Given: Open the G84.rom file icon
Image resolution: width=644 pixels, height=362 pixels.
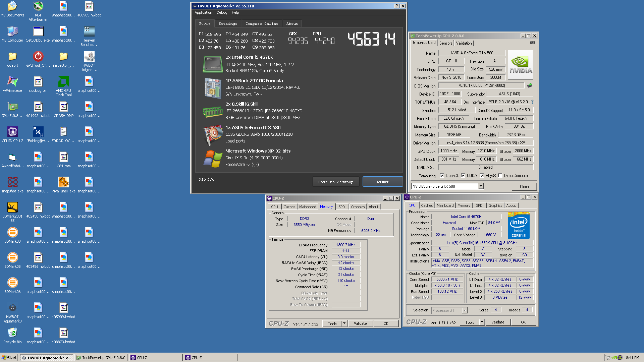Looking at the screenshot, I should tap(63, 160).
